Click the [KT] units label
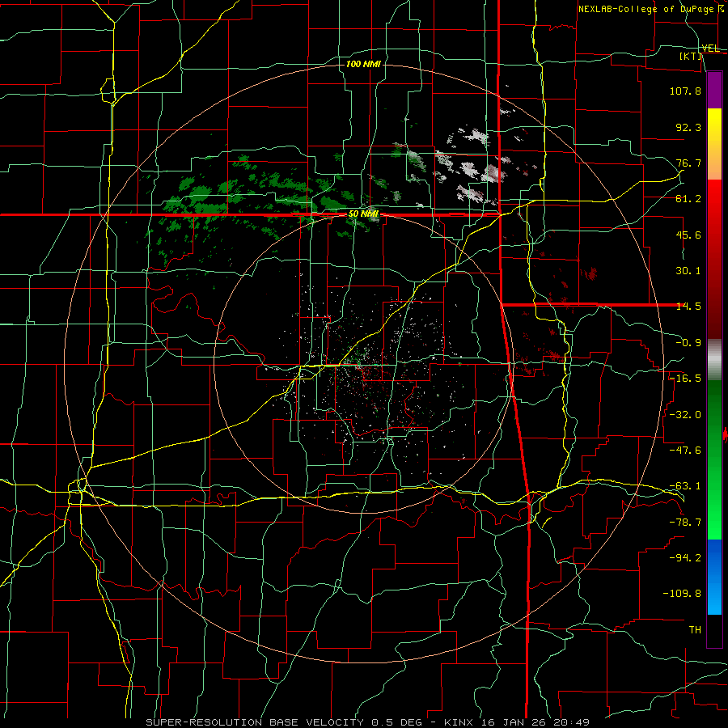This screenshot has width=728, height=728. coord(691,56)
